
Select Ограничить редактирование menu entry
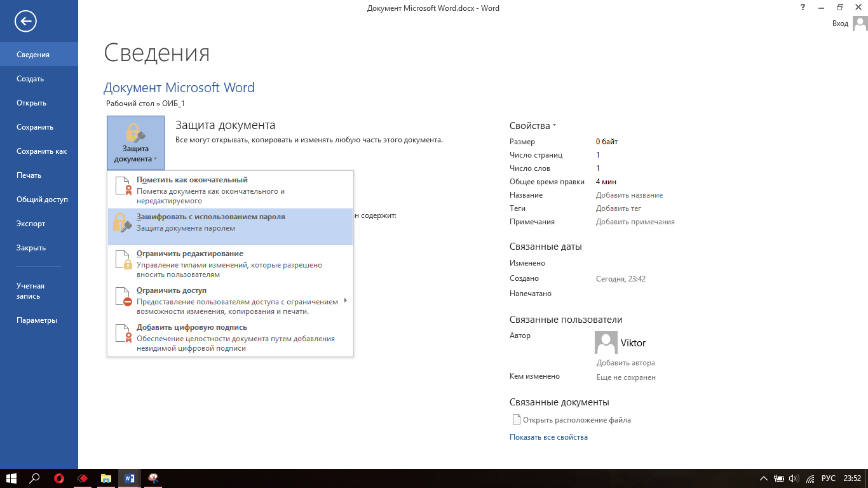[x=230, y=264]
